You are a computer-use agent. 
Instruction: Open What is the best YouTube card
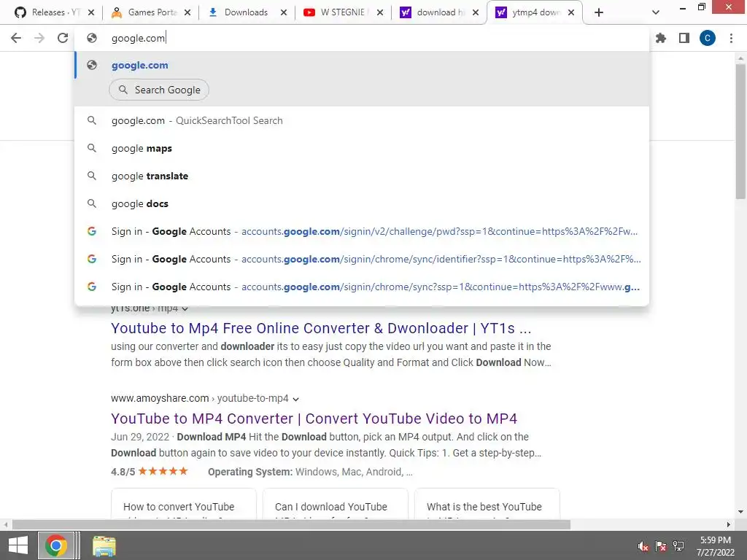(487, 504)
